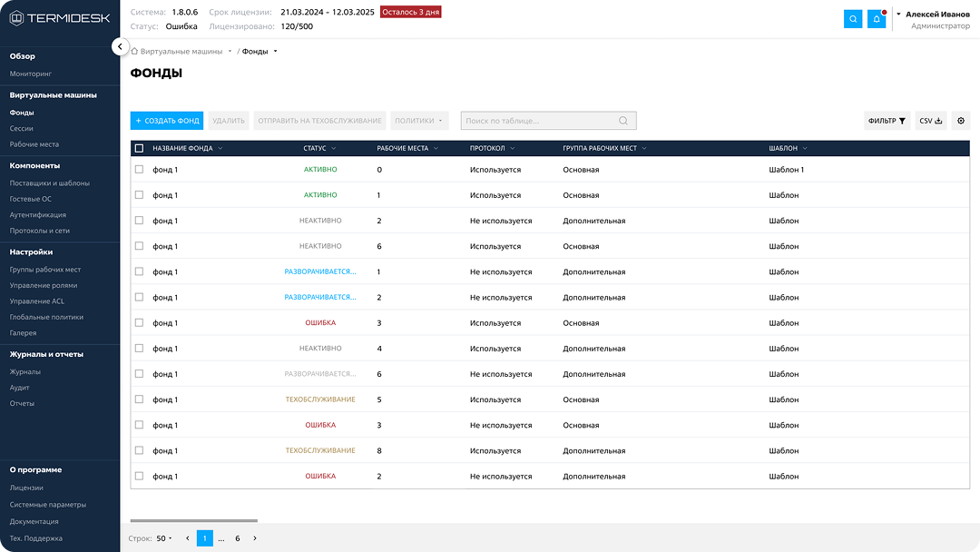The image size is (980, 552).
Task: Expand the Политики dropdown
Action: click(x=420, y=121)
